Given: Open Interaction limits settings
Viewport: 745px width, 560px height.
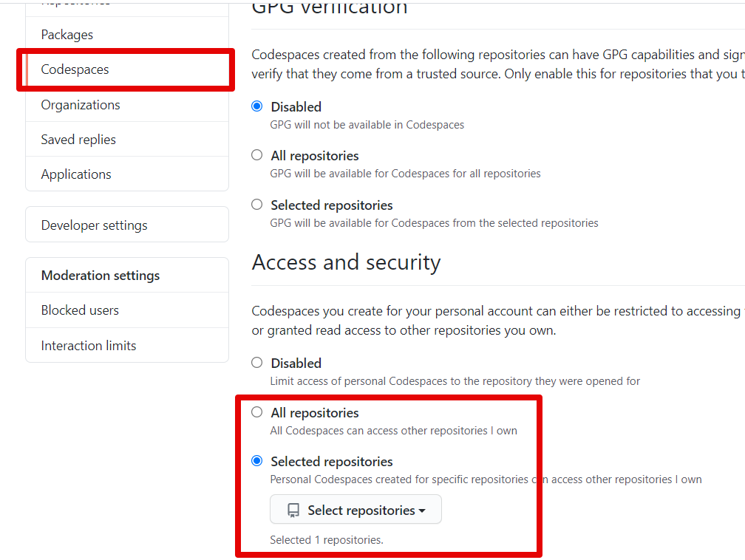Looking at the screenshot, I should click(x=88, y=345).
